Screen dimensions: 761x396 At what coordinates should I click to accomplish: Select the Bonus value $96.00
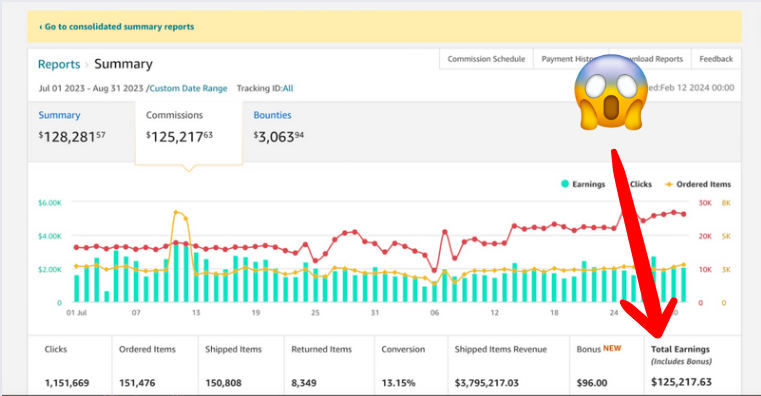pyautogui.click(x=592, y=383)
